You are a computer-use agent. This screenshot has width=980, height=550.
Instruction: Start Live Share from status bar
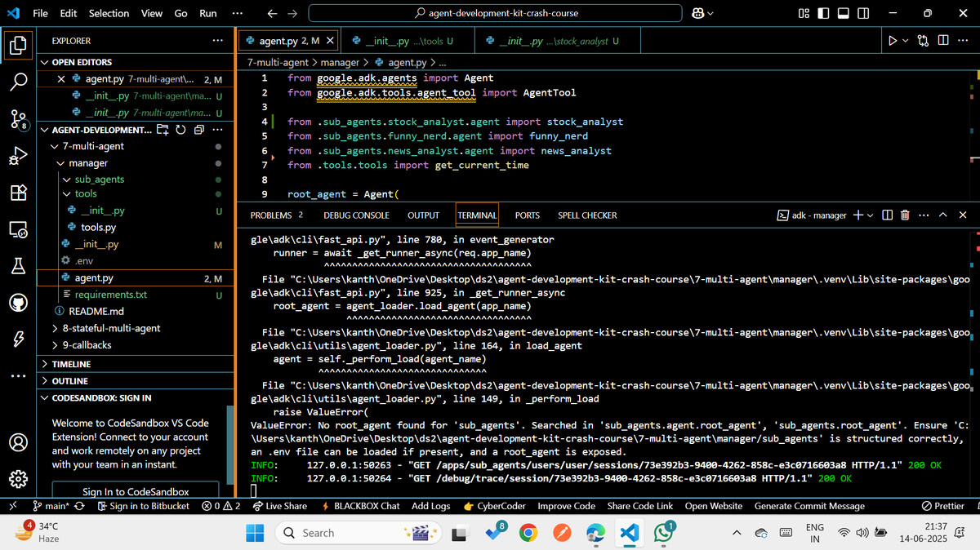[280, 506]
